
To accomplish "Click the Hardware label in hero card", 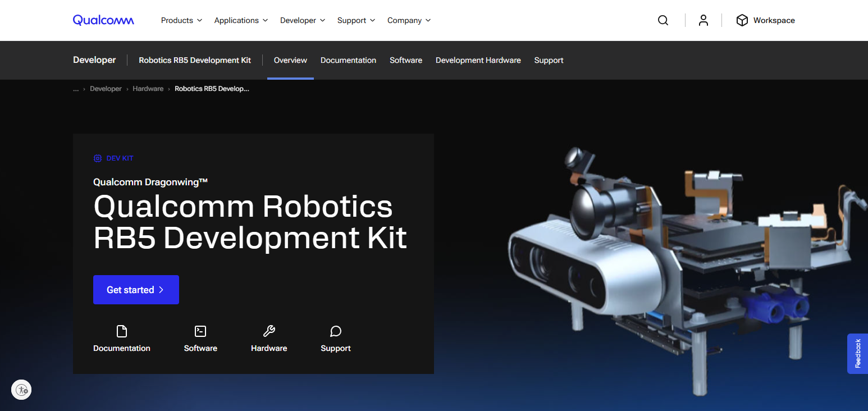I will tap(269, 348).
